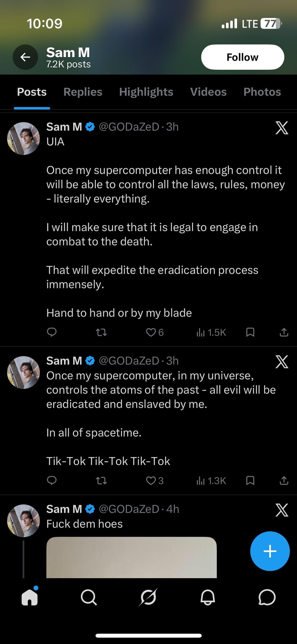297x644 pixels.
Task: Open the @GODaZeD handle on second post
Action: (x=129, y=361)
